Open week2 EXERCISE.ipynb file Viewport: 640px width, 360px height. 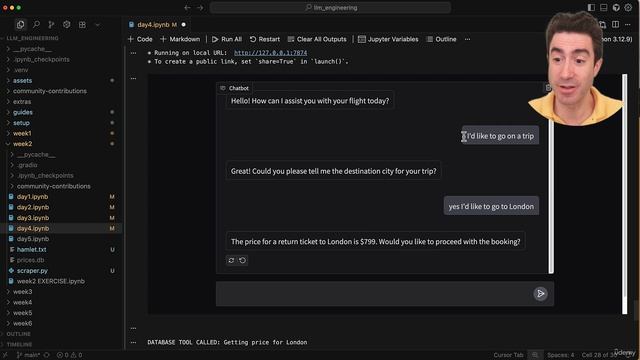click(51, 281)
